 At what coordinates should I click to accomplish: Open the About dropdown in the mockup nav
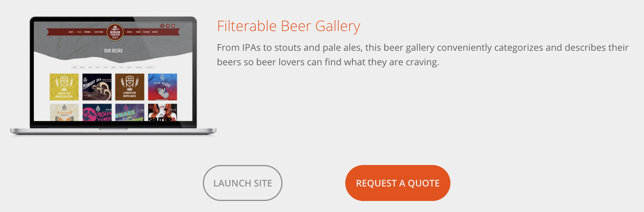pyautogui.click(x=71, y=32)
